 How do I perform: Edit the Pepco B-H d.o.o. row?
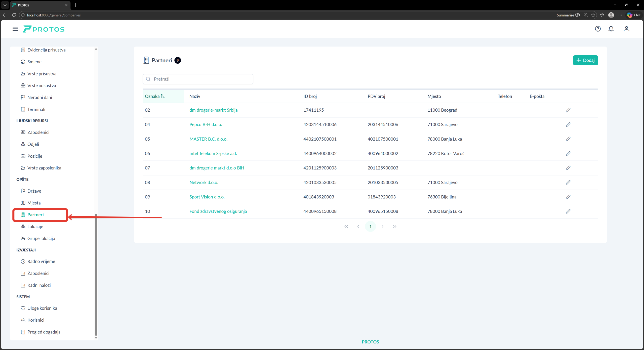click(568, 124)
